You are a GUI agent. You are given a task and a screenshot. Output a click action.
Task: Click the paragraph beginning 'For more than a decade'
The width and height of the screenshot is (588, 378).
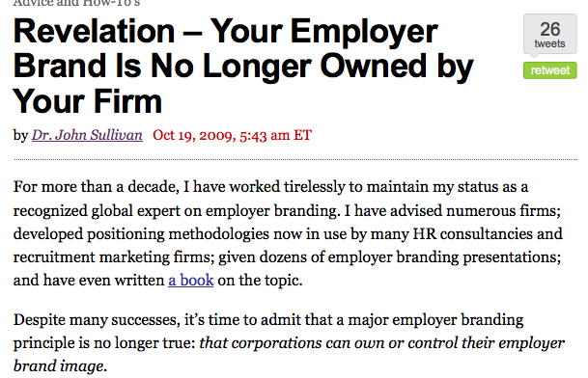coord(288,233)
